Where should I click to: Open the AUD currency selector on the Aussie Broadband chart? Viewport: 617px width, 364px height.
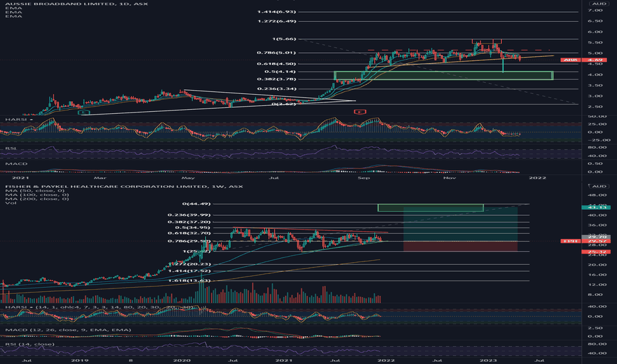tap(599, 3)
